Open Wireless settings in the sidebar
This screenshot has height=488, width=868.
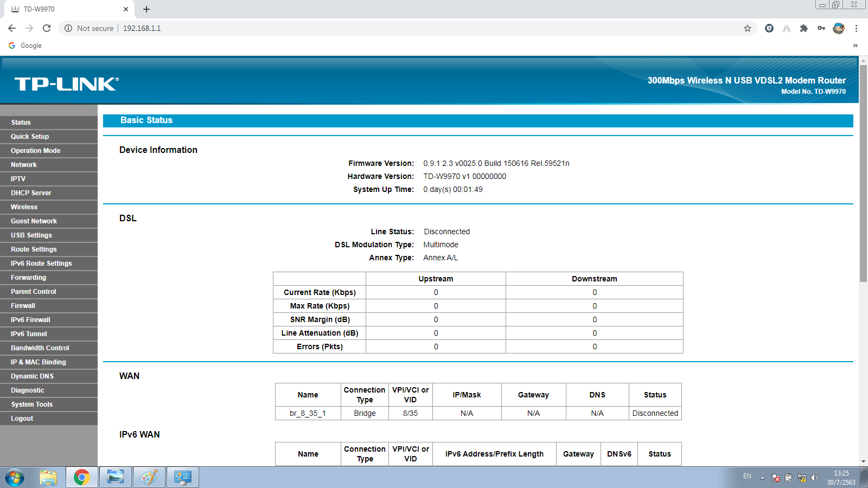(x=49, y=207)
